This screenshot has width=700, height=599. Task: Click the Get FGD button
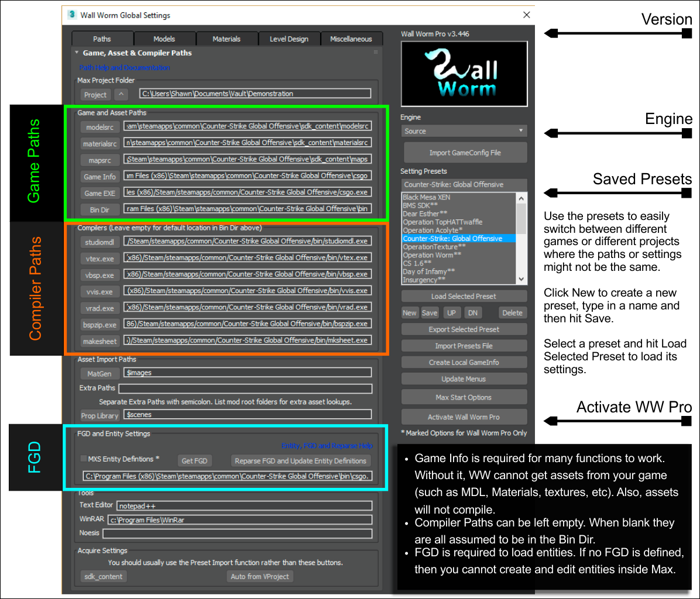tap(194, 461)
